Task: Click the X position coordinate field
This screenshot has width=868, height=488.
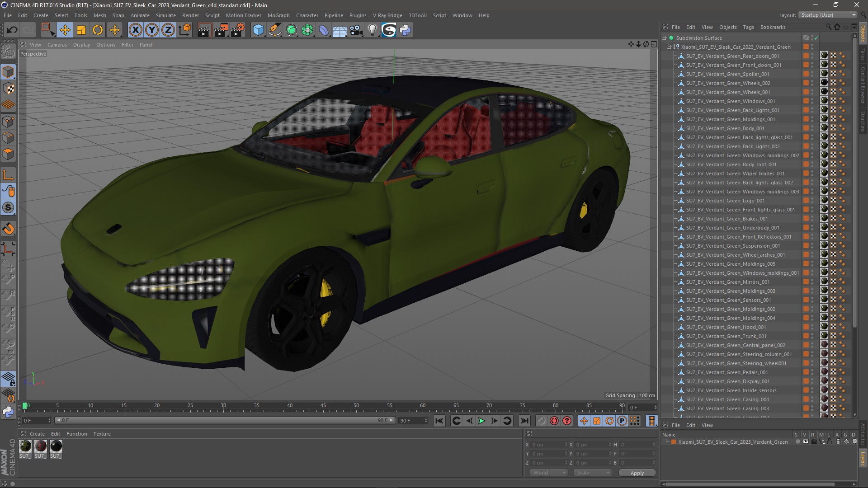Action: click(x=548, y=445)
